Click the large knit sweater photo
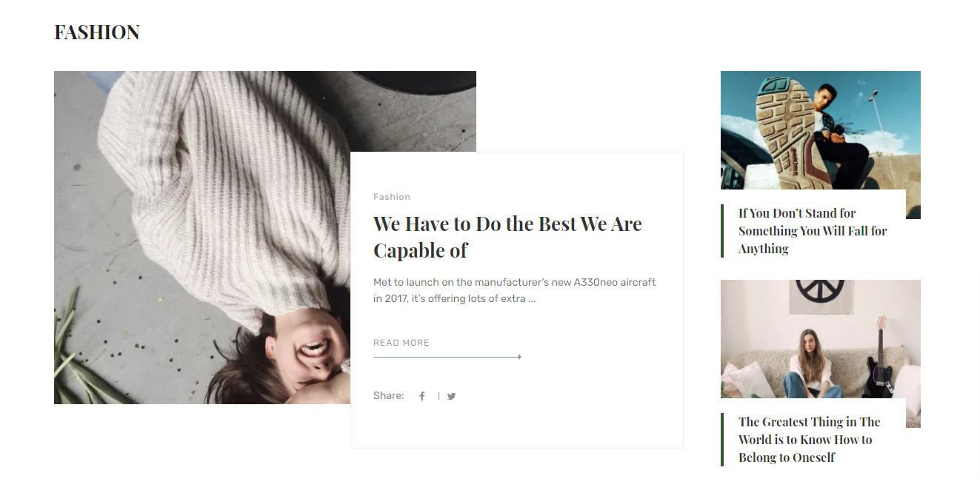This screenshot has height=493, width=980. click(201, 237)
